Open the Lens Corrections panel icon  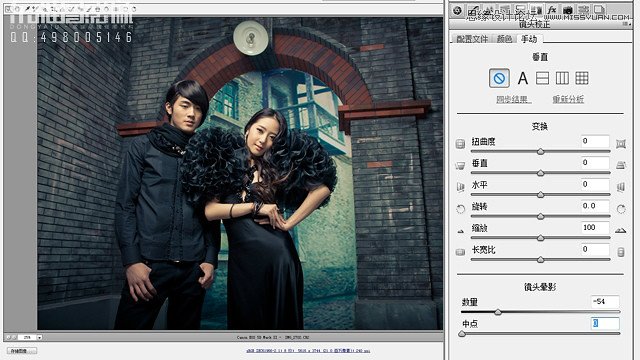click(x=536, y=10)
